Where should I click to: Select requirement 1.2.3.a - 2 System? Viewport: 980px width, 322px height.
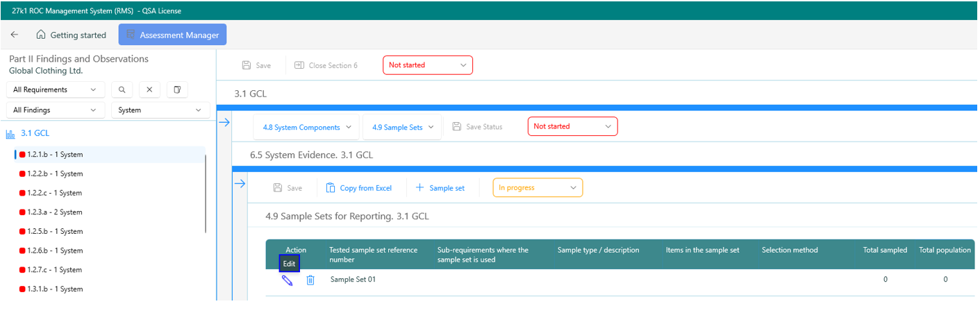pos(55,212)
